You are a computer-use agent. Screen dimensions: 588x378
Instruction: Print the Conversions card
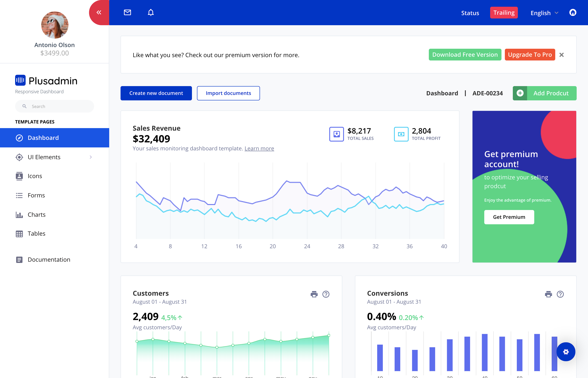[x=548, y=294]
